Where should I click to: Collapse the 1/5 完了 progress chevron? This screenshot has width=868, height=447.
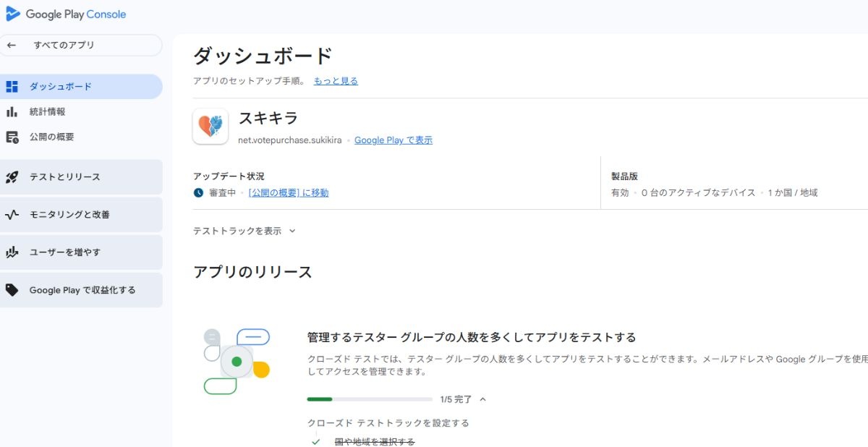[x=483, y=399]
